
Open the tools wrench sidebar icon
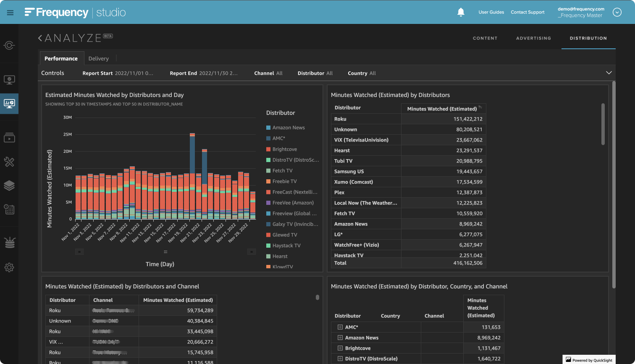click(x=9, y=162)
